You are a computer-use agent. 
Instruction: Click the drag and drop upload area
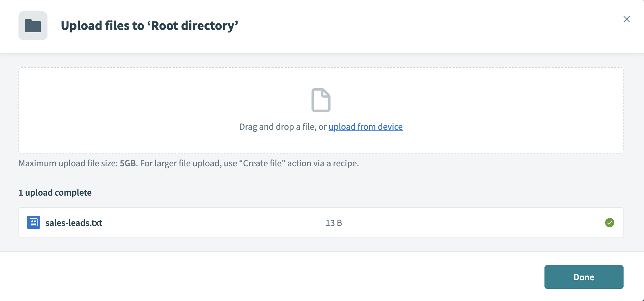(x=321, y=111)
